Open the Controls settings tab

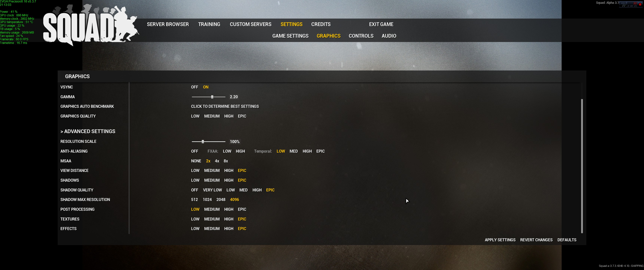coord(361,36)
